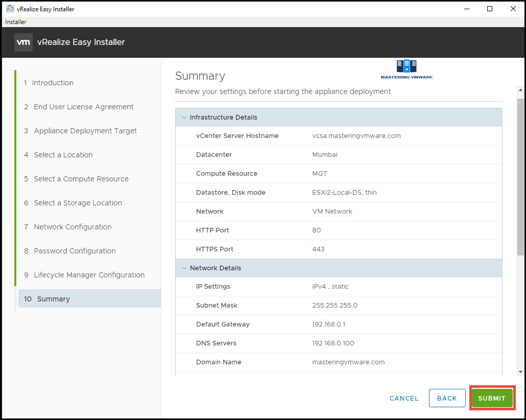Select the Select a Location step

point(63,155)
